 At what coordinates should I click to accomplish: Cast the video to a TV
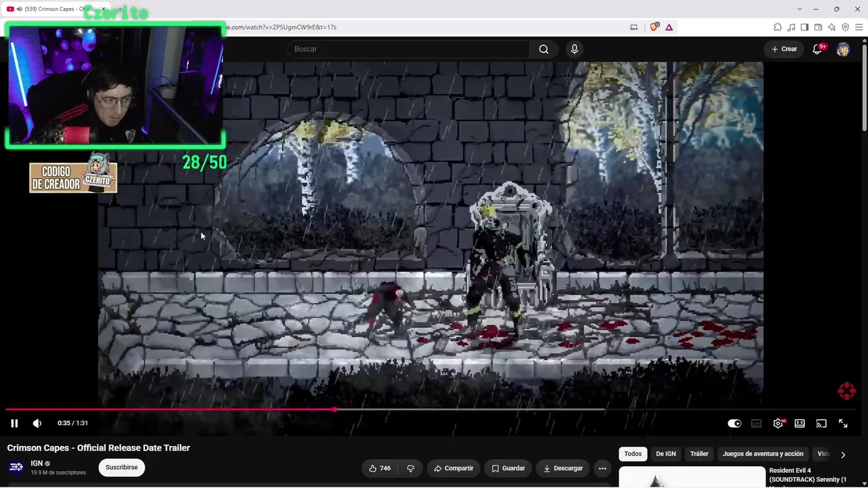pos(821,424)
